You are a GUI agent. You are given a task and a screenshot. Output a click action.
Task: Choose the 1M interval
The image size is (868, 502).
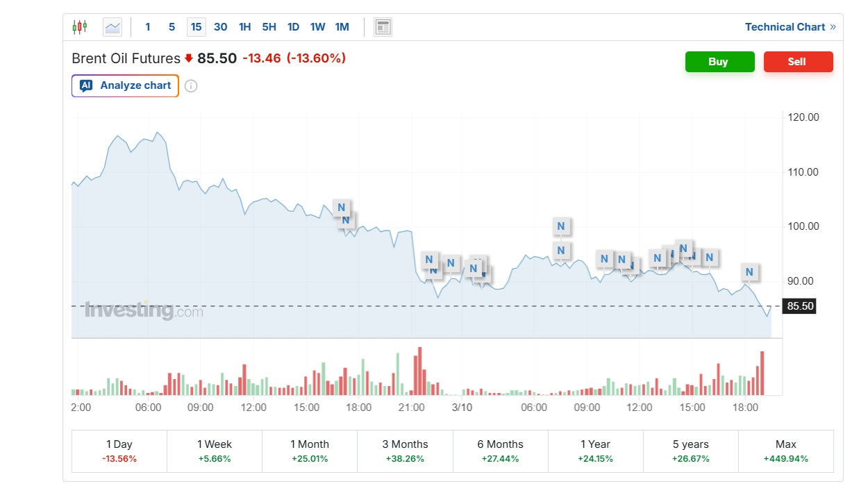pos(342,27)
